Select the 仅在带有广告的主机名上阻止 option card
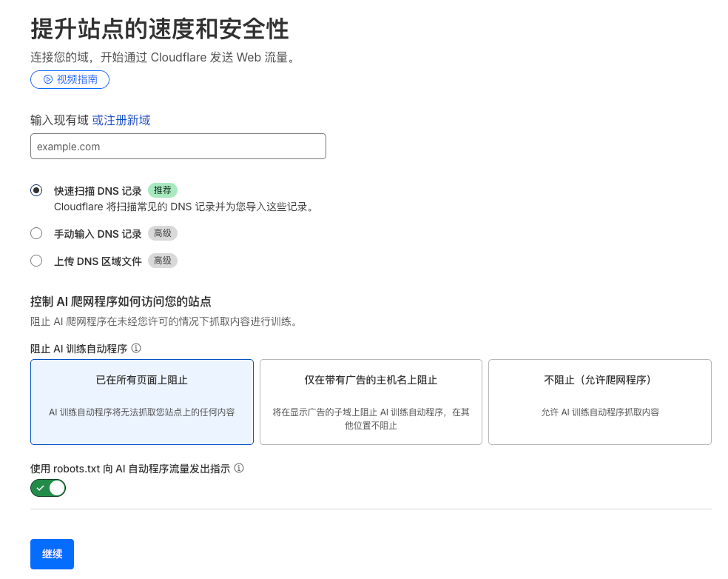The height and width of the screenshot is (579, 728). pos(371,402)
